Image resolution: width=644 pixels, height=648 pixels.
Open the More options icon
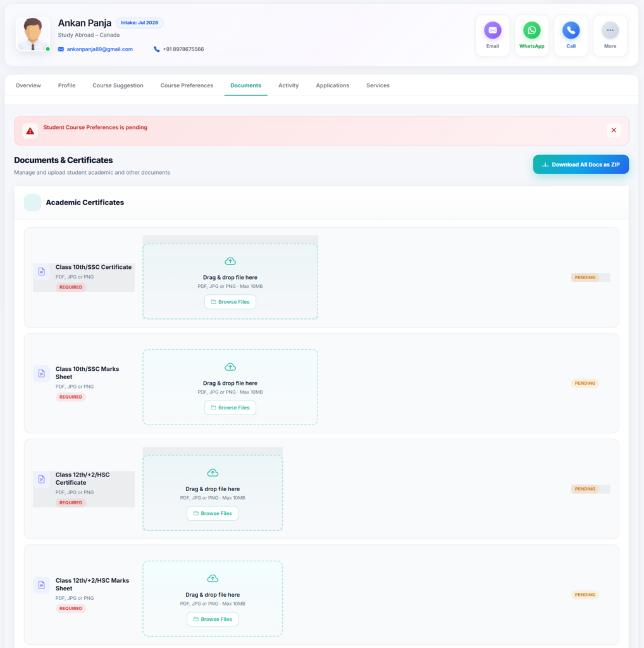(610, 30)
